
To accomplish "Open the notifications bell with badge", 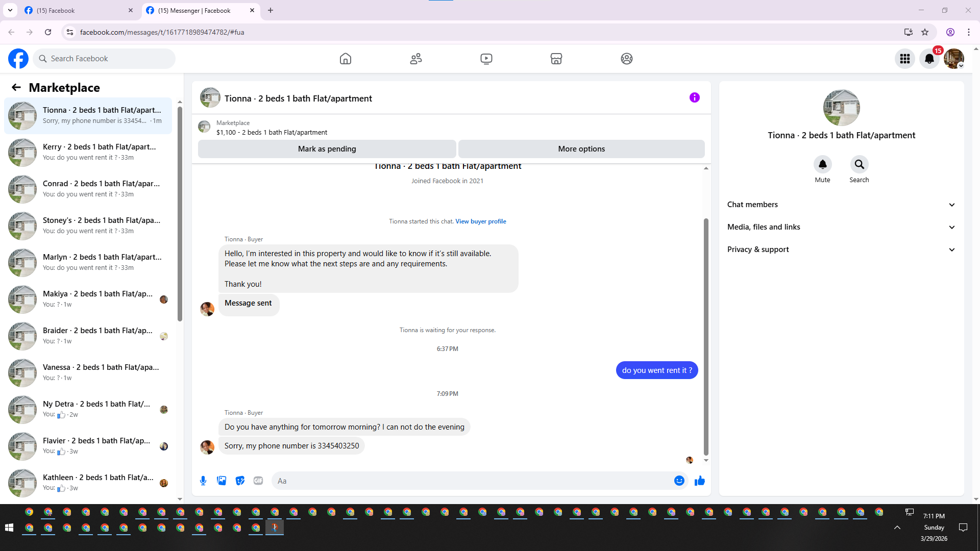I will click(929, 59).
